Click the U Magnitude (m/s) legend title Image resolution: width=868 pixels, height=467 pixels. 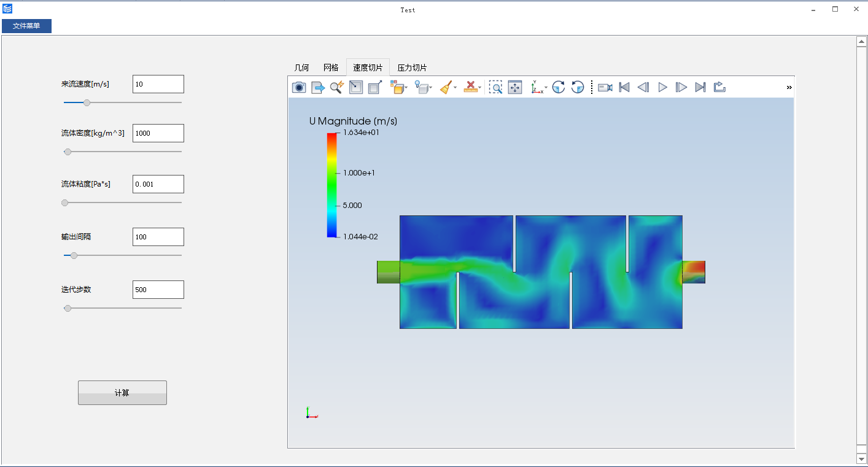353,121
